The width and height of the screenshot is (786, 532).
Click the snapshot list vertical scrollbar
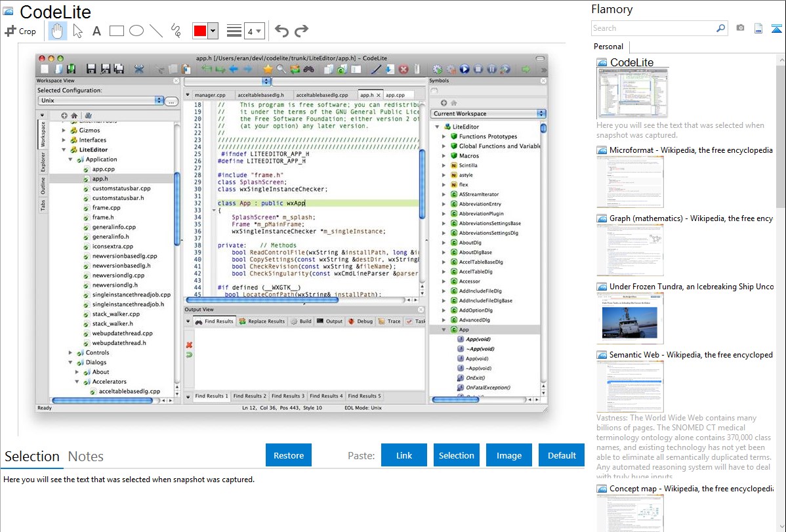tap(781, 135)
